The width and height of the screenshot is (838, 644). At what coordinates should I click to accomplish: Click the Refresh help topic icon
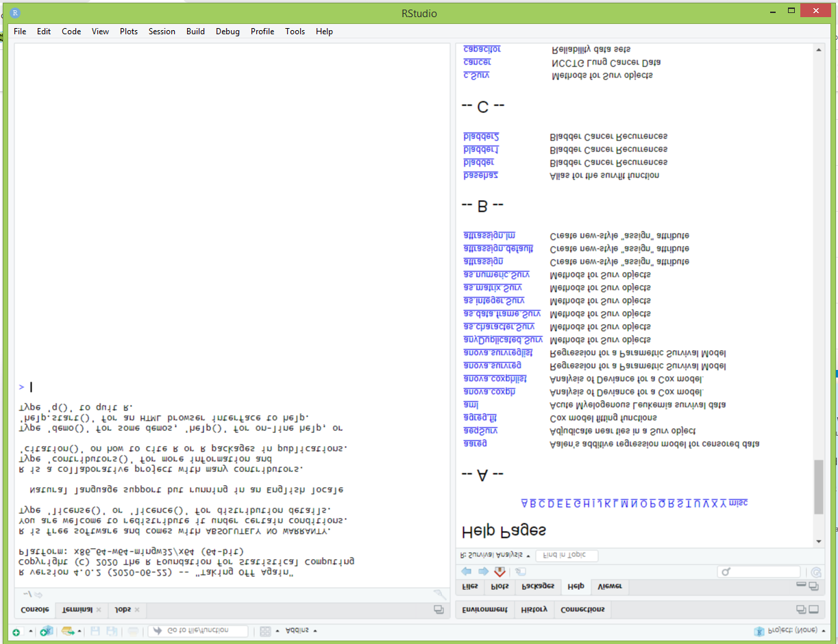815,572
